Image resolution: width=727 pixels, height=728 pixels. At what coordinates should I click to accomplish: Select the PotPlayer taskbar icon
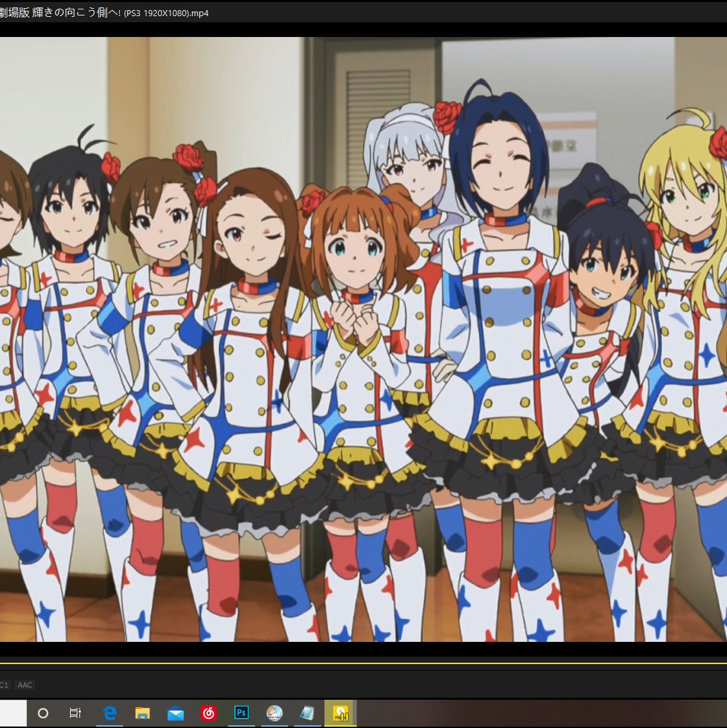click(x=341, y=713)
